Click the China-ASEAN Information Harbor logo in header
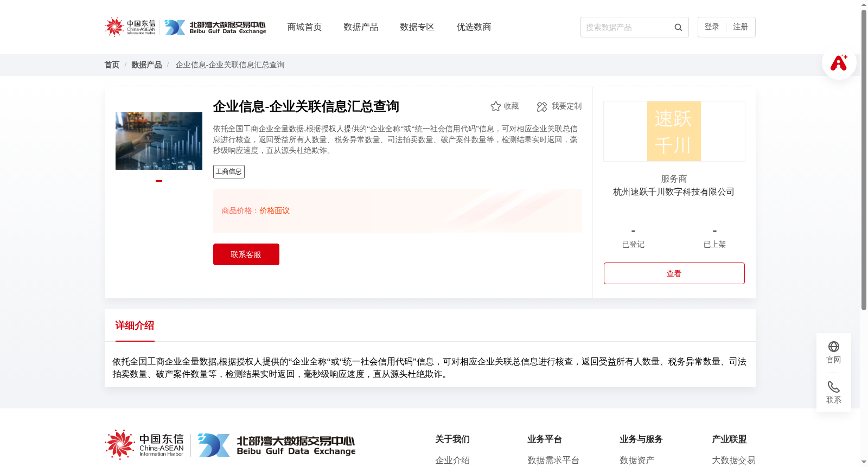The image size is (868, 467). [130, 27]
